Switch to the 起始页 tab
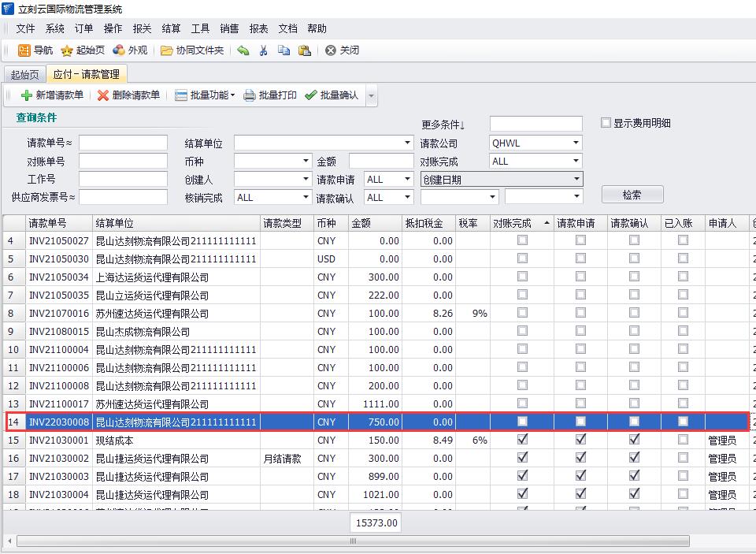This screenshot has width=756, height=554. pos(24,75)
